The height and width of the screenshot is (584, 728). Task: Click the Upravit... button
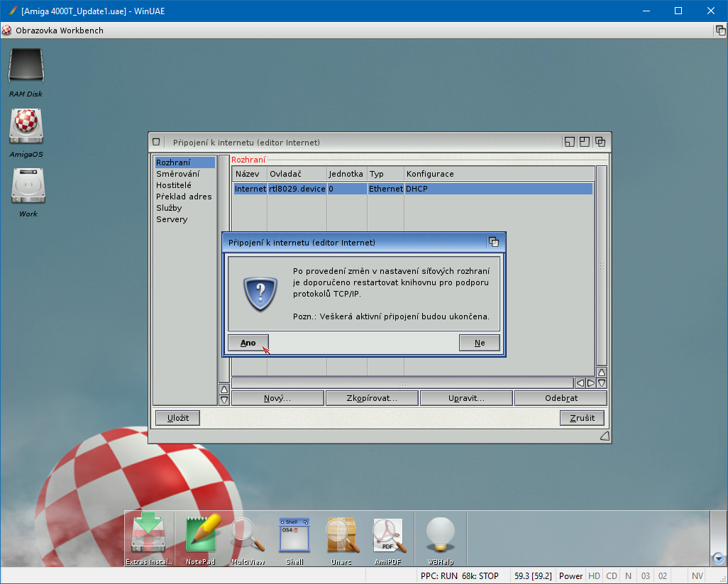[466, 398]
